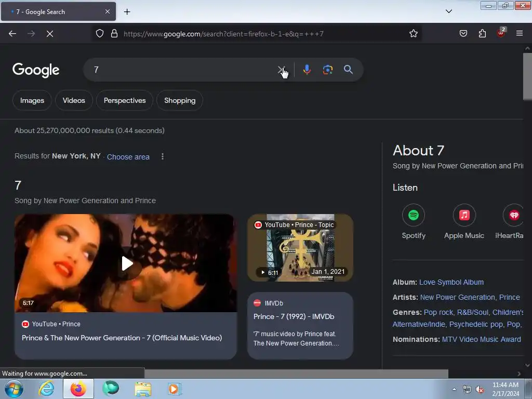View site security lock info
Viewport: 532px width, 399px height.
click(114, 34)
